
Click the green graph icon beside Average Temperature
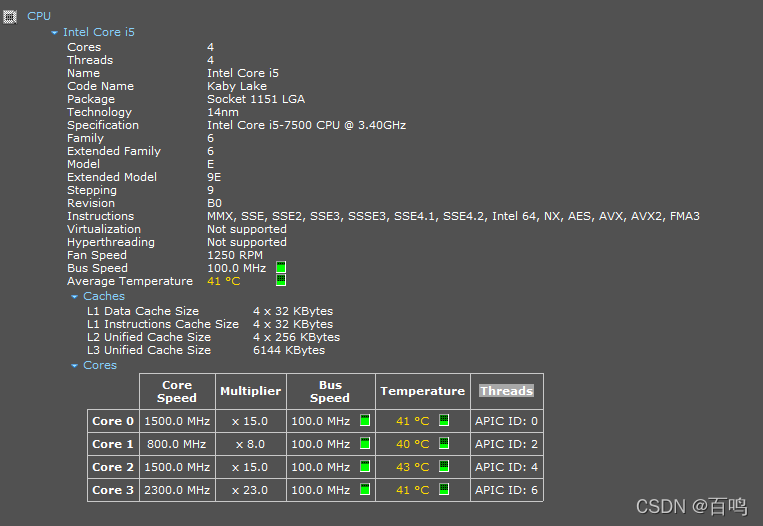[281, 280]
